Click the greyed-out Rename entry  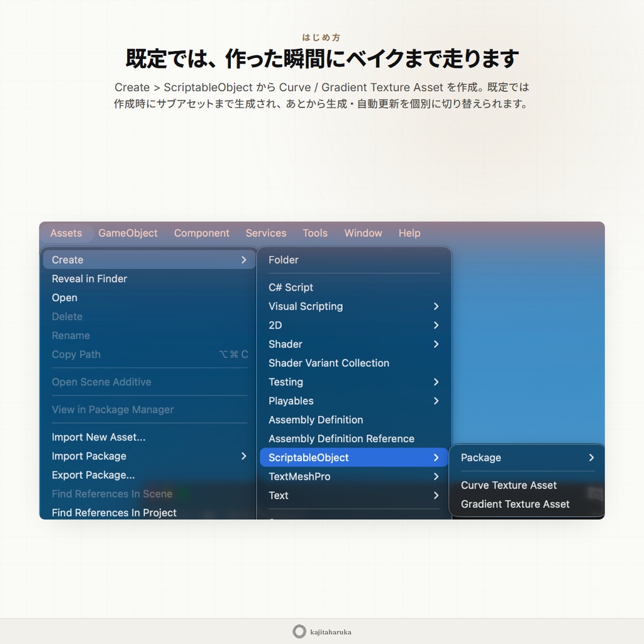click(150, 336)
